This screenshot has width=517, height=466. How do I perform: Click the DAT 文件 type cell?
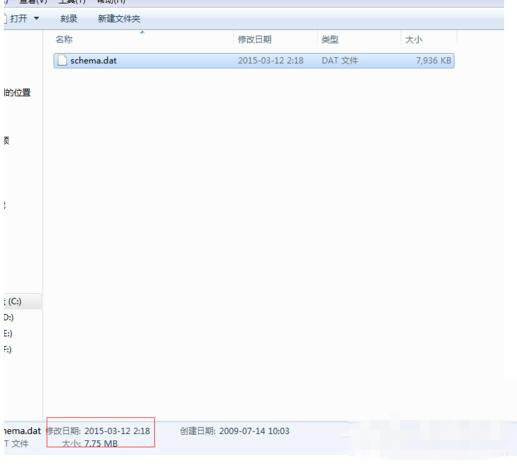pyautogui.click(x=340, y=61)
